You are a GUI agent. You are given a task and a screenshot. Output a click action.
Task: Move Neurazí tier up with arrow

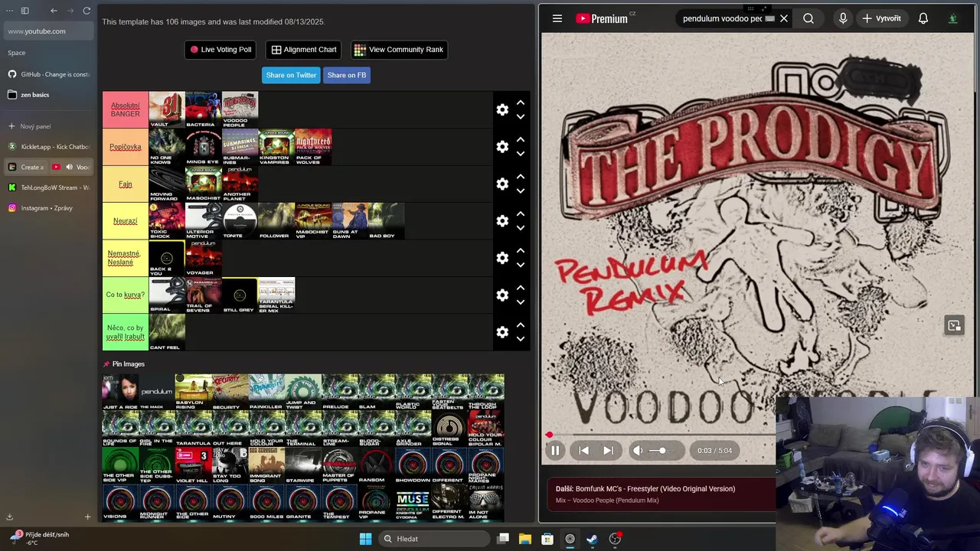(x=521, y=214)
